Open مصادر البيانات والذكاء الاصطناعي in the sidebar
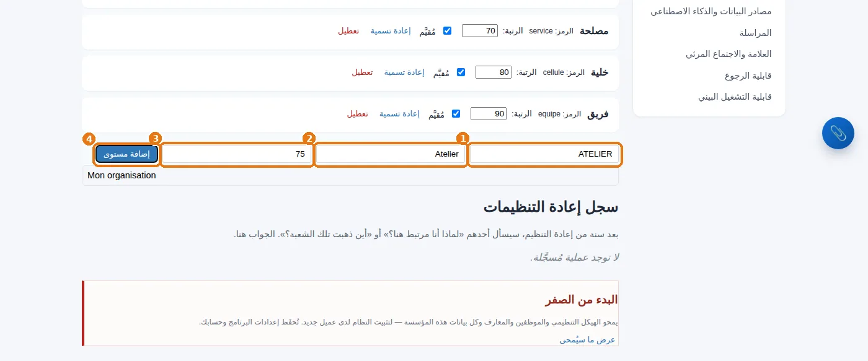Screen dimensions: 868x361 pyautogui.click(x=711, y=11)
